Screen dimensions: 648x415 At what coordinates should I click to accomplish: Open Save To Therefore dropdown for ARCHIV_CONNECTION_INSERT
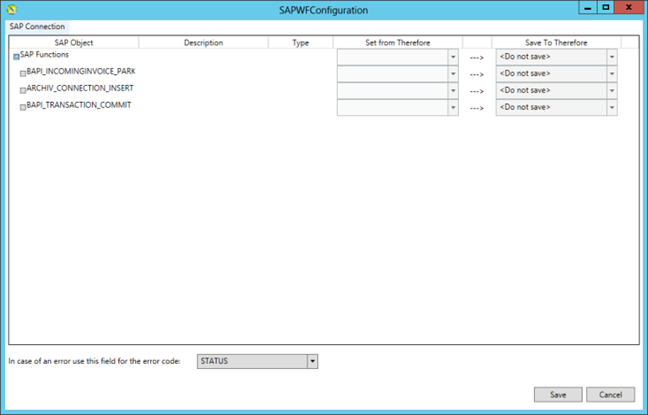pos(611,91)
